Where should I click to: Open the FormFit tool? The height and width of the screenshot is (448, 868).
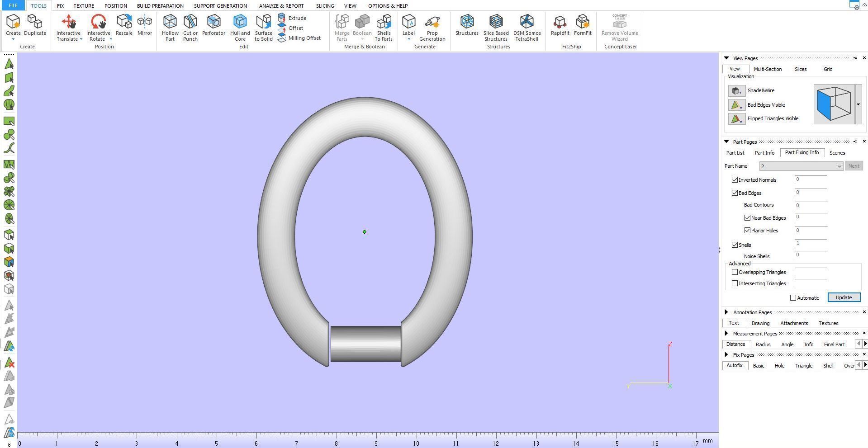pos(583,25)
